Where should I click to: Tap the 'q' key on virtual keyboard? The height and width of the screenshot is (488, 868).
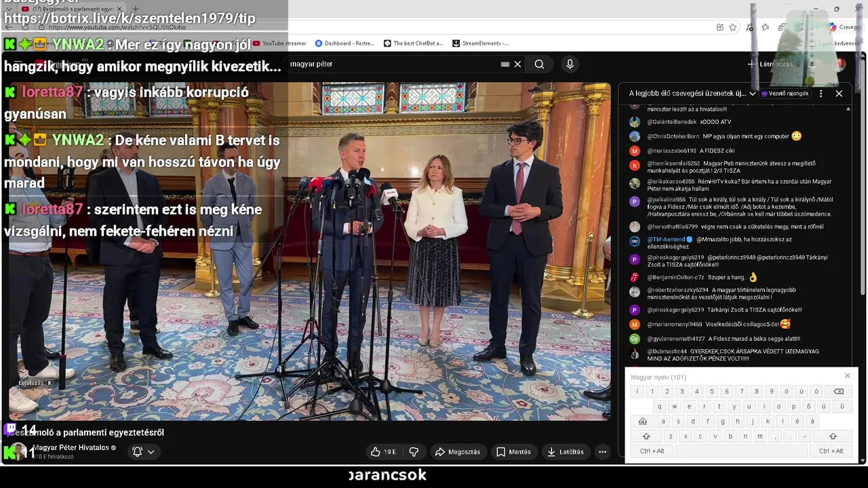click(x=660, y=406)
